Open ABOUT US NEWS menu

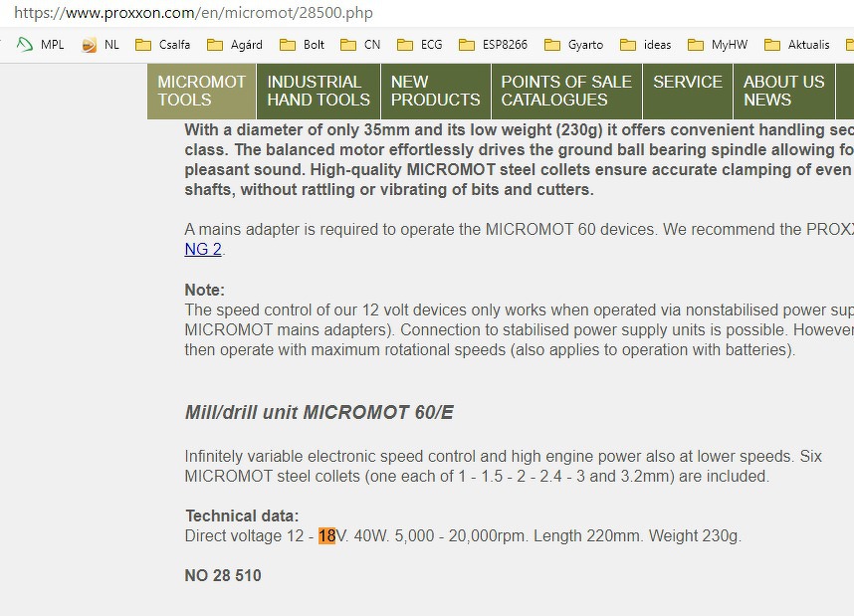click(784, 91)
